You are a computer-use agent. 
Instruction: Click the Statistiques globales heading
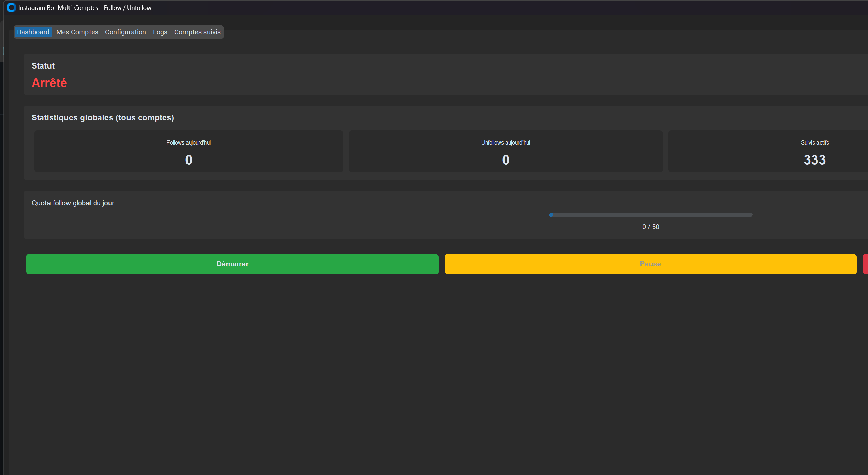[102, 118]
